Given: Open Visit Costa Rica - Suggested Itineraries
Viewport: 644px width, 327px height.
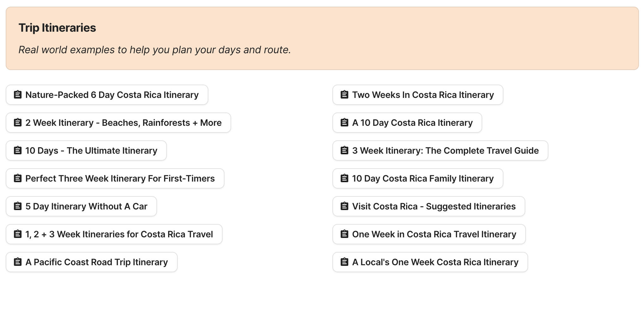Looking at the screenshot, I should point(429,206).
